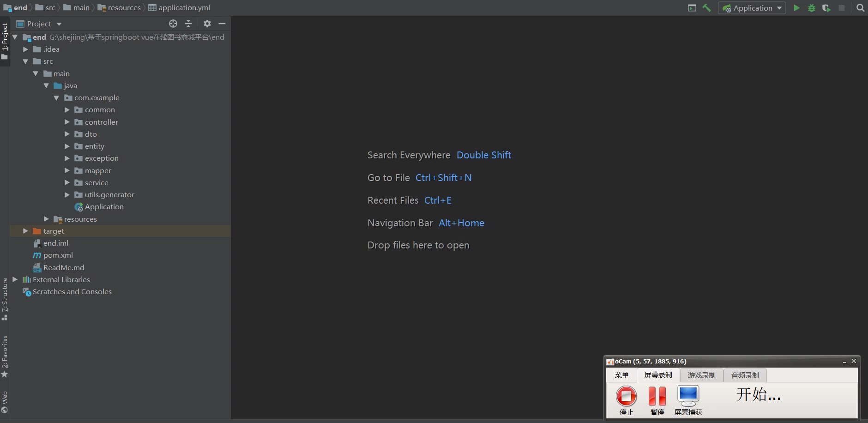This screenshot has width=868, height=423.
Task: Close the oCam window
Action: [x=854, y=361]
